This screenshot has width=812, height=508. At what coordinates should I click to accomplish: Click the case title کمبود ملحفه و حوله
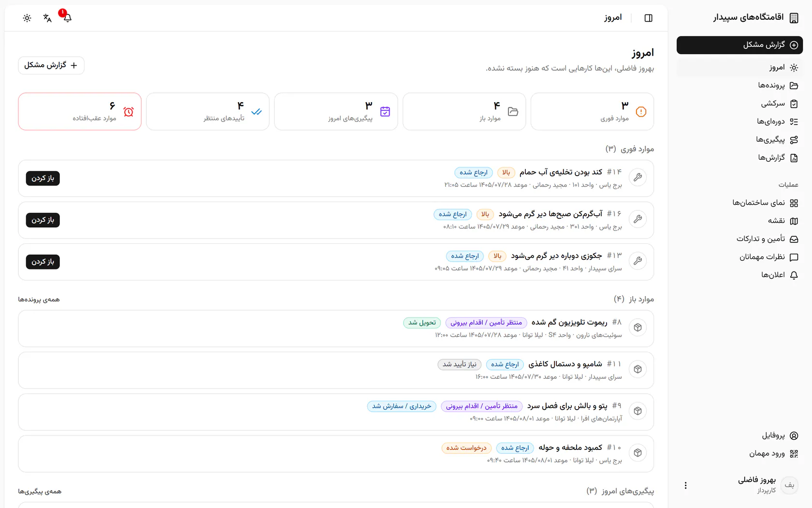[570, 448]
